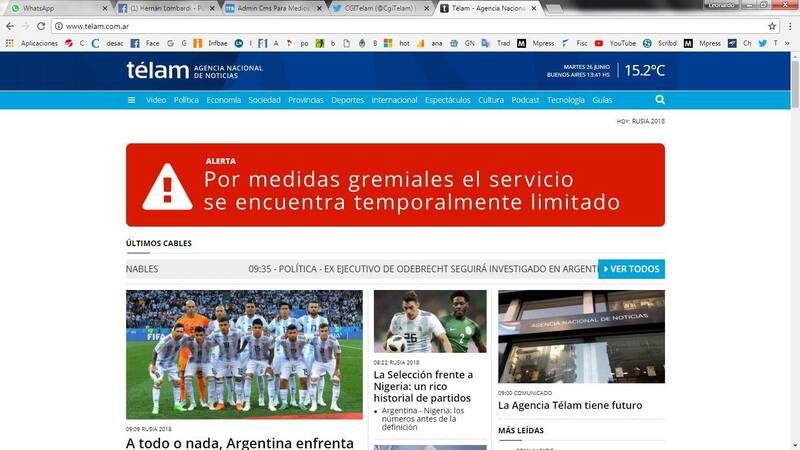Open the Deportes section

pos(347,100)
